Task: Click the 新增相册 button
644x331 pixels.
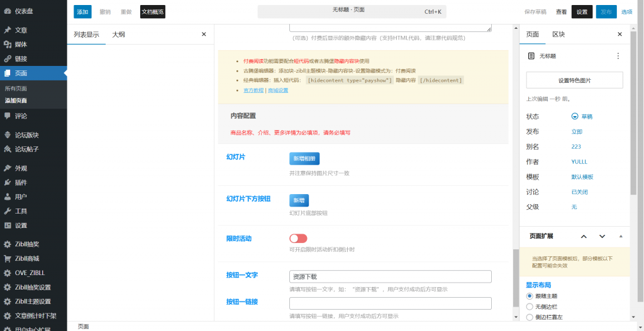Action: point(304,158)
